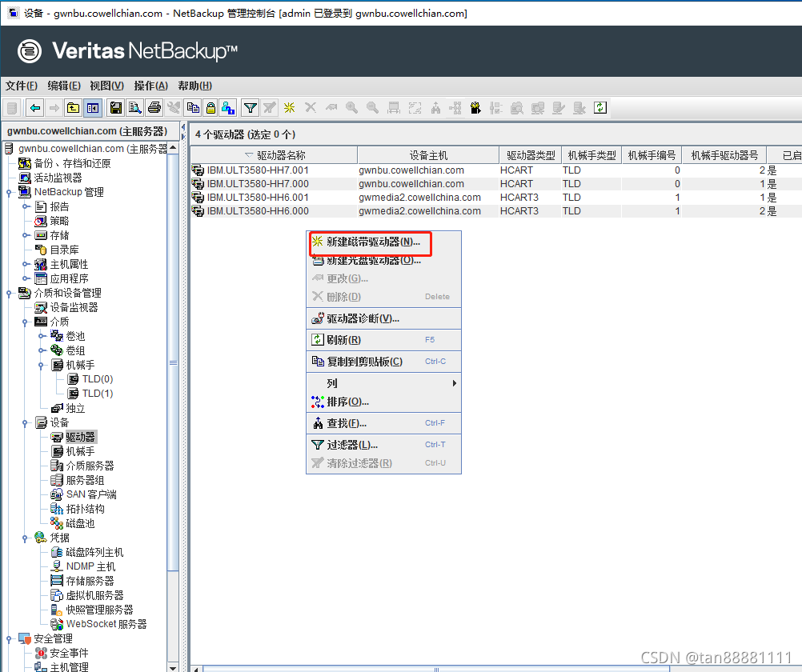
Task: Click the binoculars find toolbar icon
Action: 435,107
